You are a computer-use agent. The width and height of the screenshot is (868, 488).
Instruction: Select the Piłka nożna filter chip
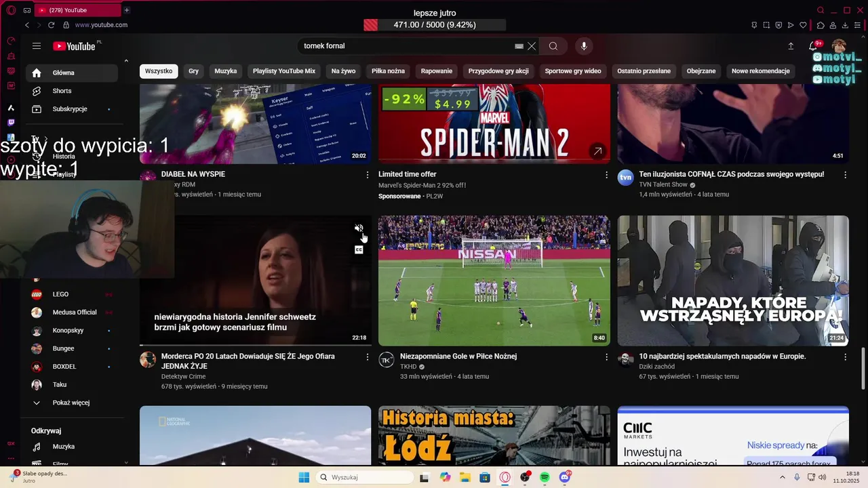pyautogui.click(x=388, y=71)
